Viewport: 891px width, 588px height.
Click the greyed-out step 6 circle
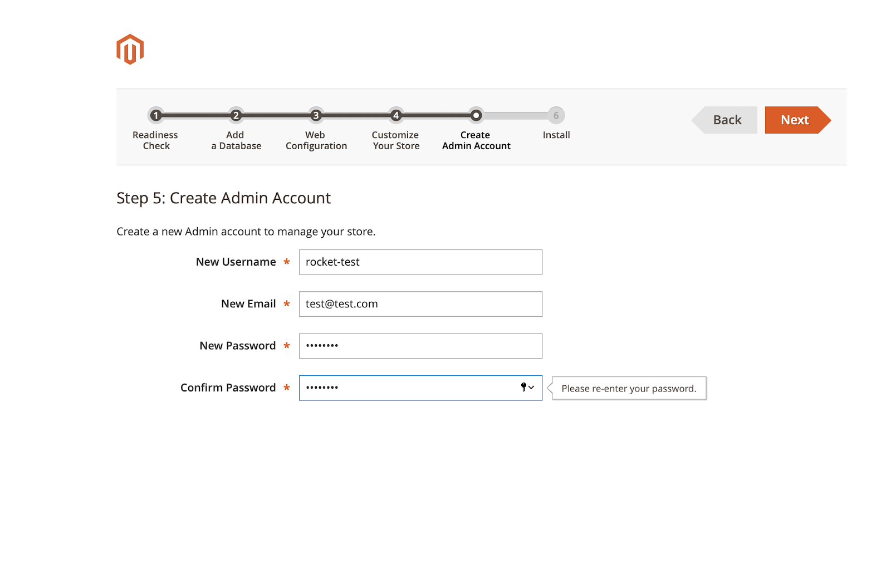556,115
